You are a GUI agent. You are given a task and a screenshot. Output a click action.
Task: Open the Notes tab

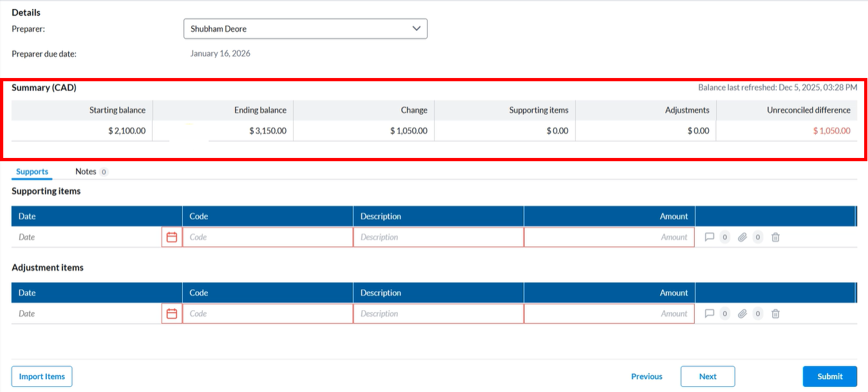(x=86, y=171)
